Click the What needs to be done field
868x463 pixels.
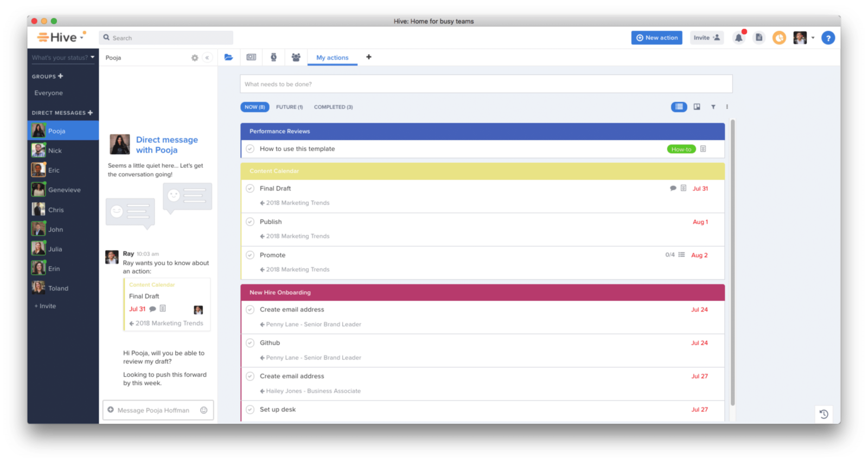click(x=486, y=84)
